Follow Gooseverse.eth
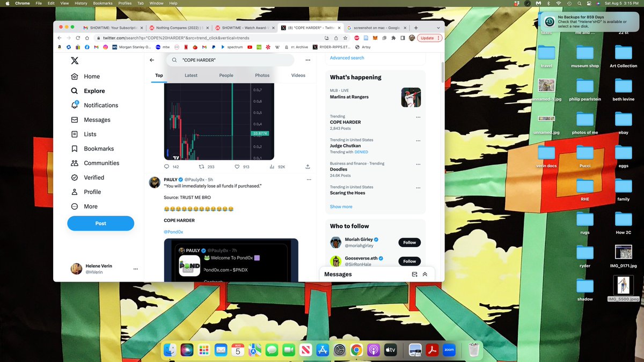Viewport: 644px width, 362px height. click(409, 261)
